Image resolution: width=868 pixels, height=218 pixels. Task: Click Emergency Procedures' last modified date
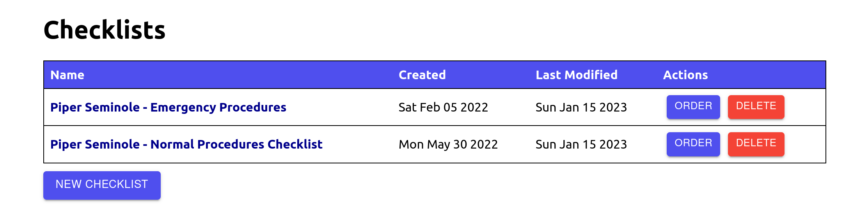click(x=581, y=107)
